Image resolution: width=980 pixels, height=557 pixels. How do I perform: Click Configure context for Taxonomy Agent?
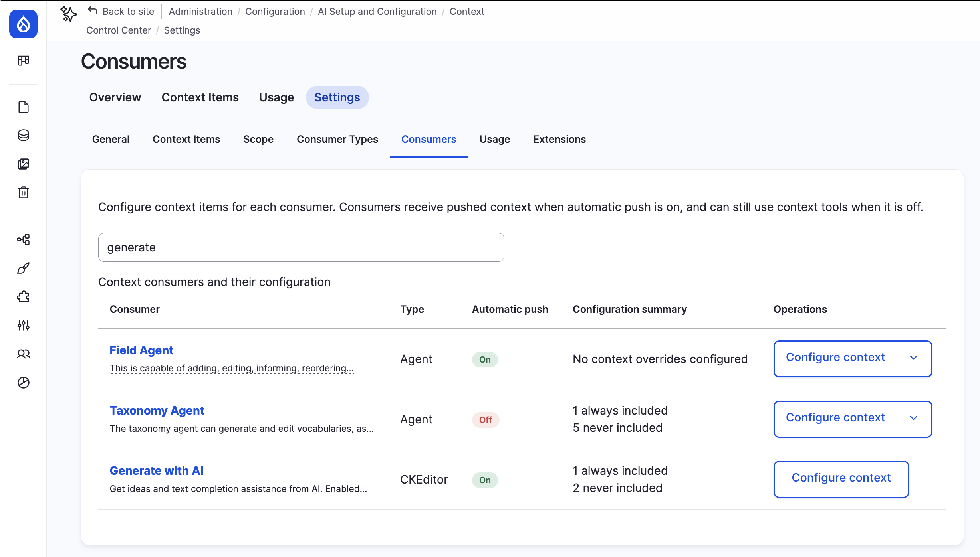835,418
